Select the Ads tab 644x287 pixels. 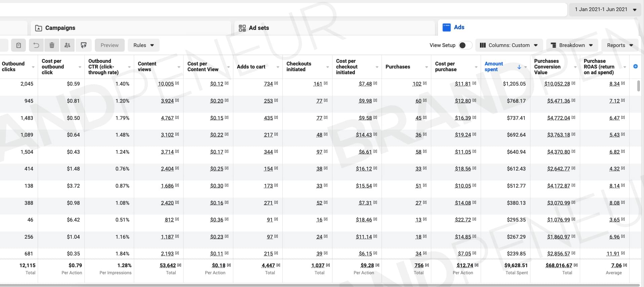[538, 28]
